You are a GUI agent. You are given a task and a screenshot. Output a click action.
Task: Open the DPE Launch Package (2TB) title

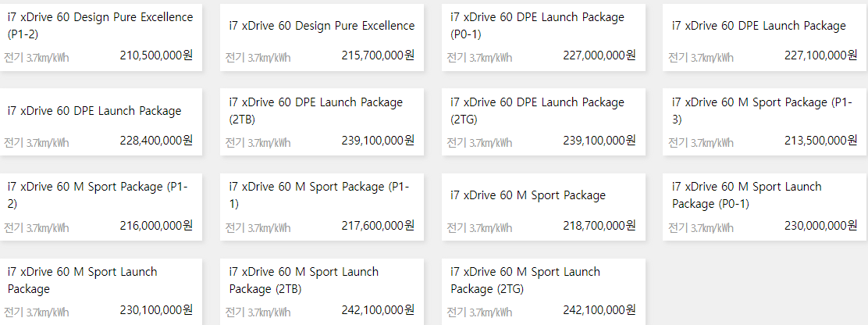(x=316, y=111)
